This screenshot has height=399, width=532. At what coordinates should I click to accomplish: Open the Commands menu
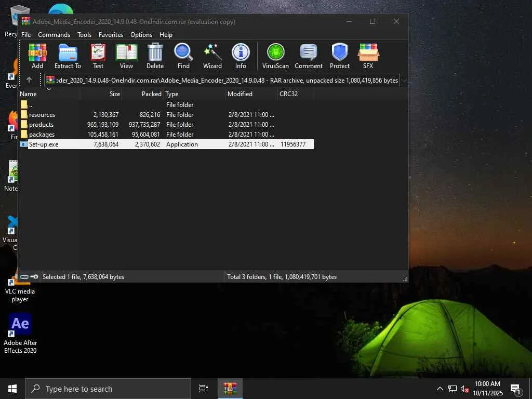point(54,35)
